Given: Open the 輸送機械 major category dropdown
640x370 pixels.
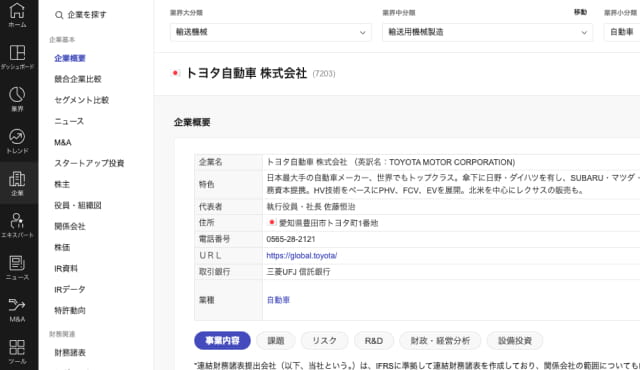Looking at the screenshot, I should tap(271, 32).
